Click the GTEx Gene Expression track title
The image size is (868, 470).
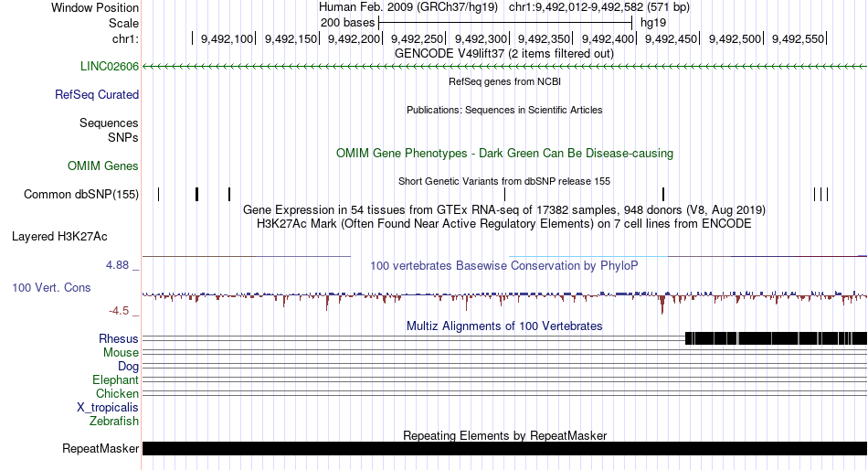(x=504, y=210)
